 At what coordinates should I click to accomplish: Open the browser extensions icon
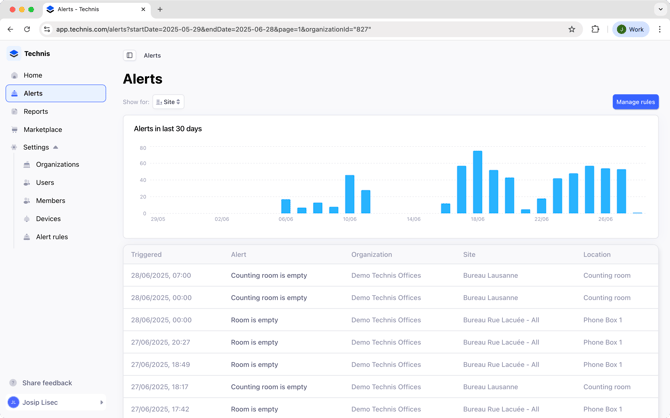pos(595,29)
